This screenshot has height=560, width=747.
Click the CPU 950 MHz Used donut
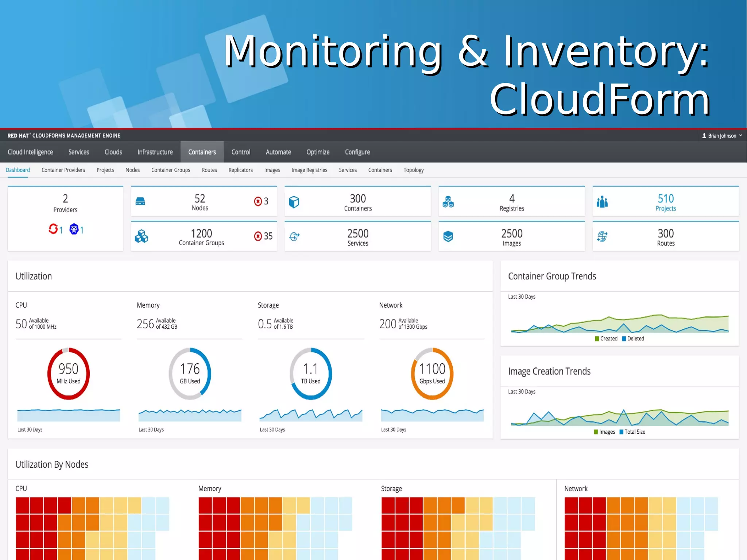tap(69, 374)
